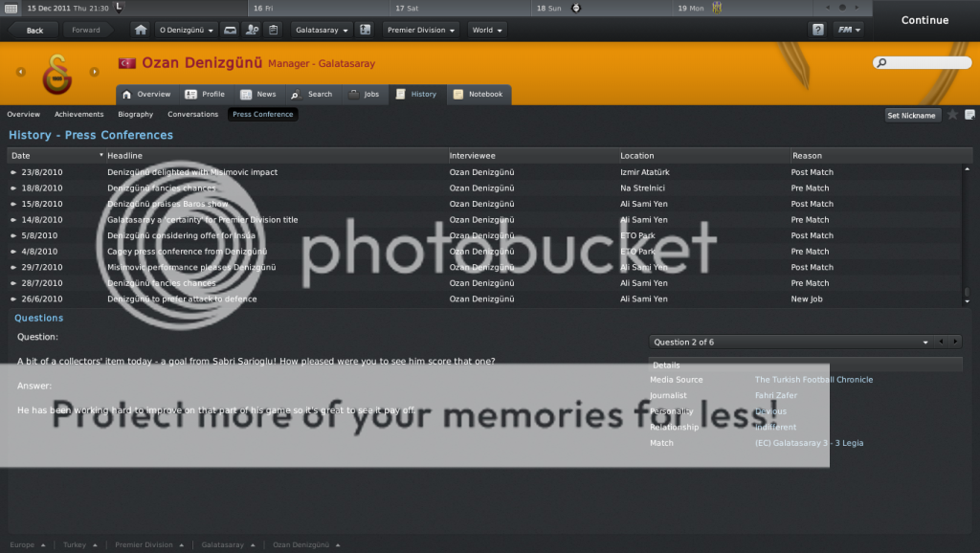Open the World dropdown menu
980x553 pixels.
(x=487, y=30)
